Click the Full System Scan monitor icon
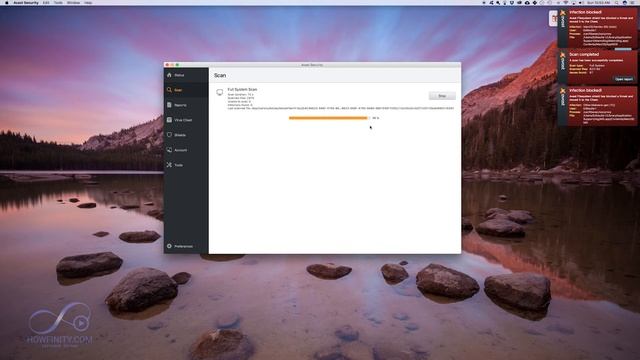This screenshot has width=640, height=360. (x=220, y=92)
